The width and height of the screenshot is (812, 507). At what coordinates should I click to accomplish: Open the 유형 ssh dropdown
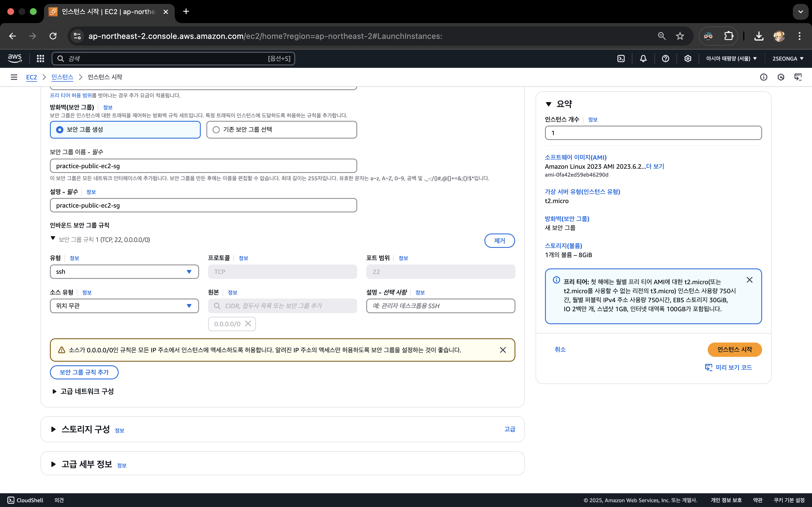124,272
